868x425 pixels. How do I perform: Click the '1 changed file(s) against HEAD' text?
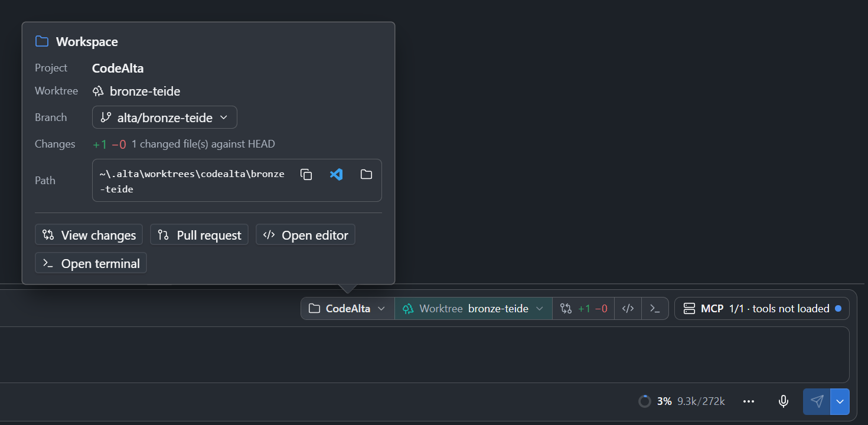tap(203, 144)
